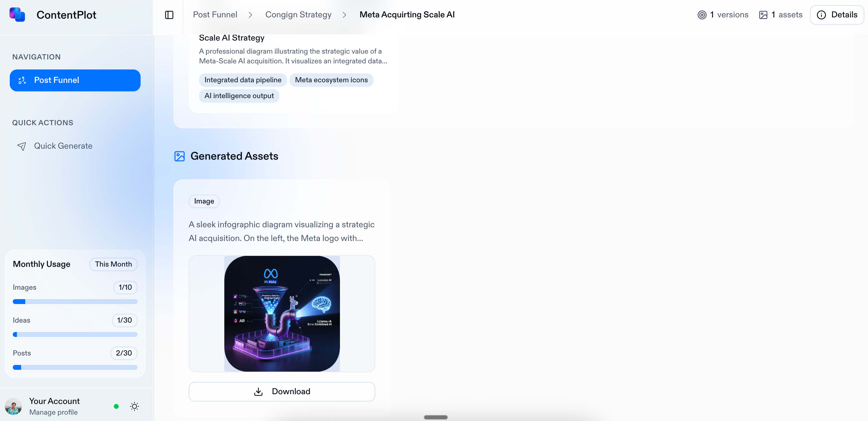Click the Images usage progress bar
Screen dimensions: 868x421
[75, 302]
